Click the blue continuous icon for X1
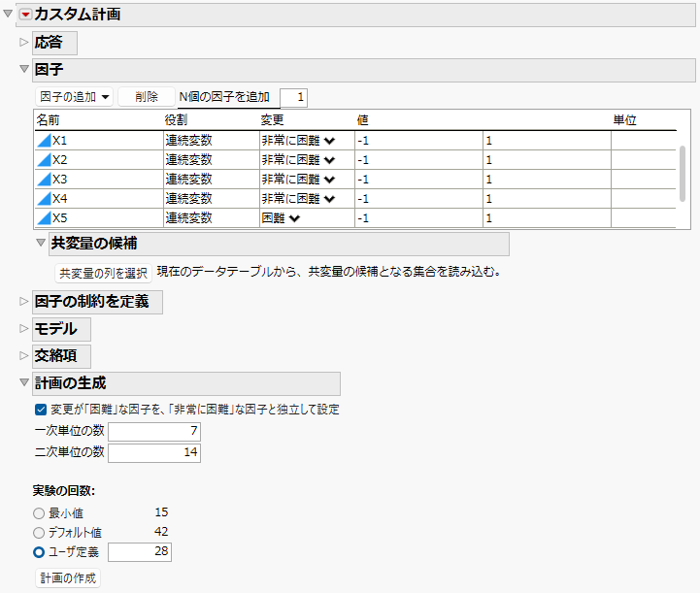 [44, 141]
